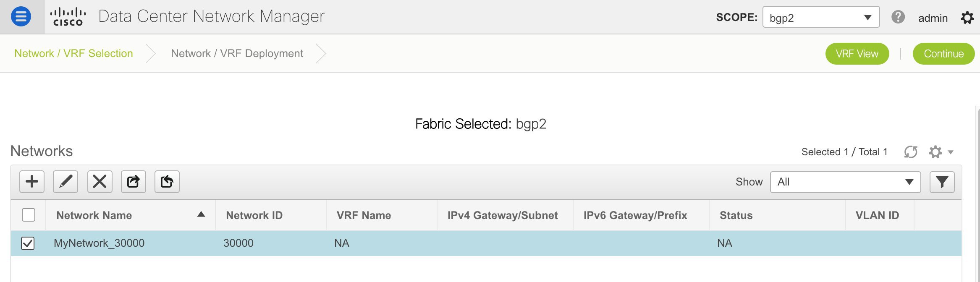Screen dimensions: 980x282
Task: Toggle the select-all networks header checkbox
Action: (29, 215)
